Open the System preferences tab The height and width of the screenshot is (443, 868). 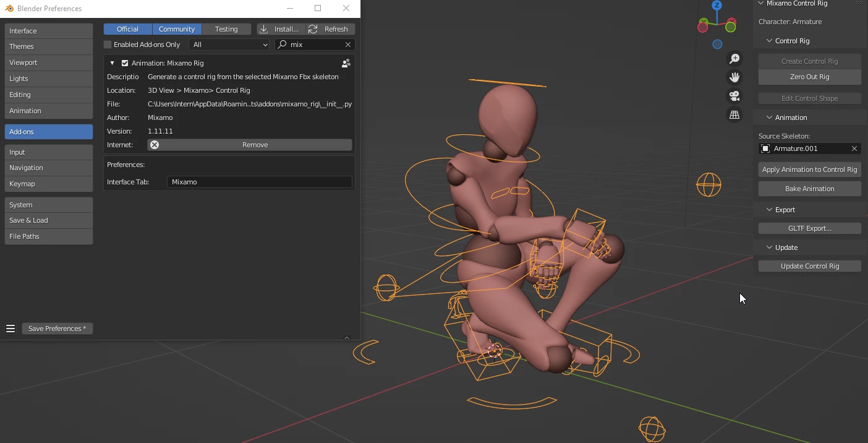[x=49, y=205]
